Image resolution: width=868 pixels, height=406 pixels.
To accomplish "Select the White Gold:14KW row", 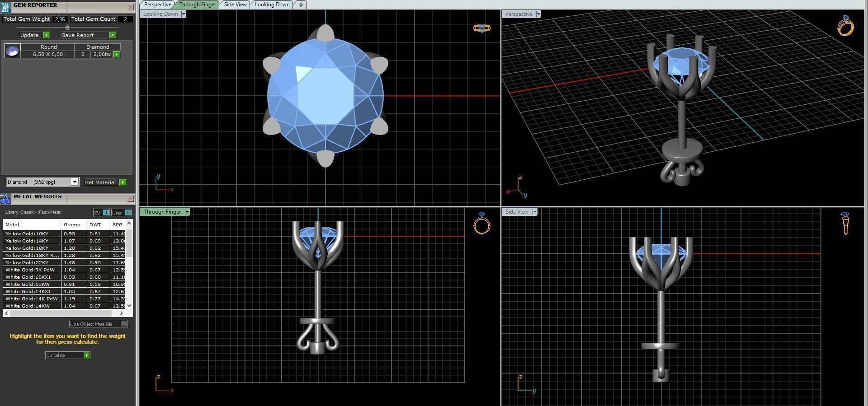I will tap(64, 306).
